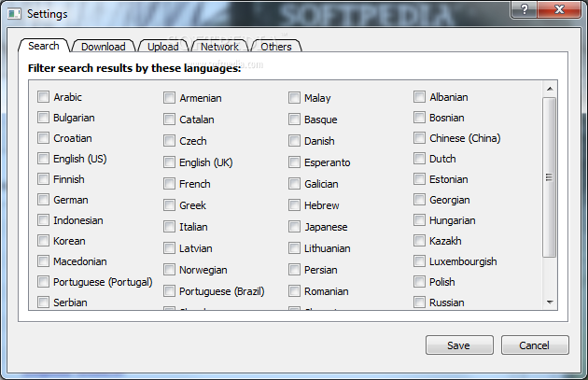Go to the Network tab
588x380 pixels.
click(x=219, y=47)
